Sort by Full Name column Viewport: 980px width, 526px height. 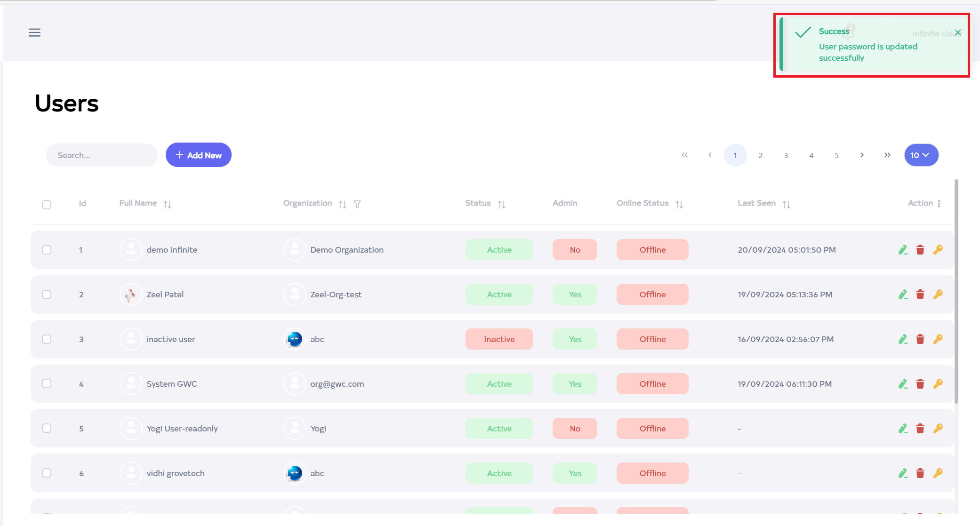point(168,204)
